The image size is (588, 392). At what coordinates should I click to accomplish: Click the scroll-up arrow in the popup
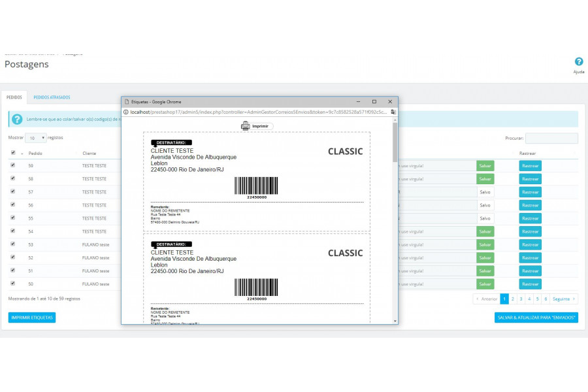[395, 120]
